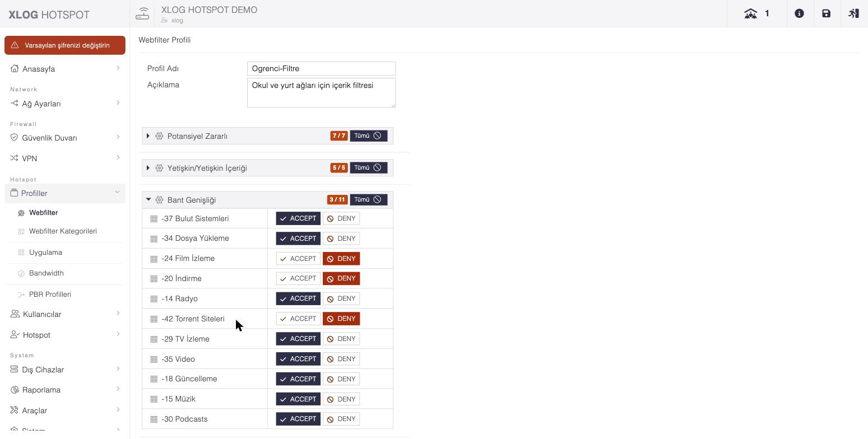Click the info icon in top bar
Image resolution: width=868 pixels, height=439 pixels.
click(x=799, y=13)
